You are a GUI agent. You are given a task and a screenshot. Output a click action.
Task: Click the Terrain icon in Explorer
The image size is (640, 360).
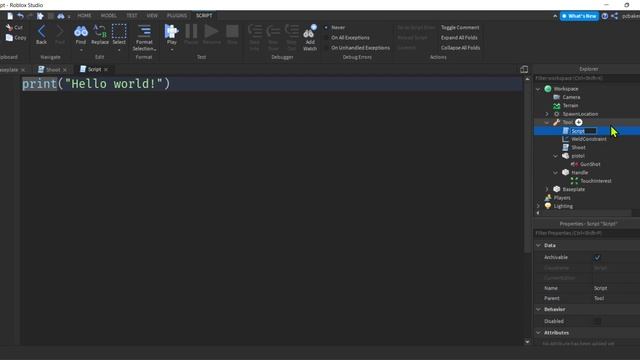click(x=556, y=106)
